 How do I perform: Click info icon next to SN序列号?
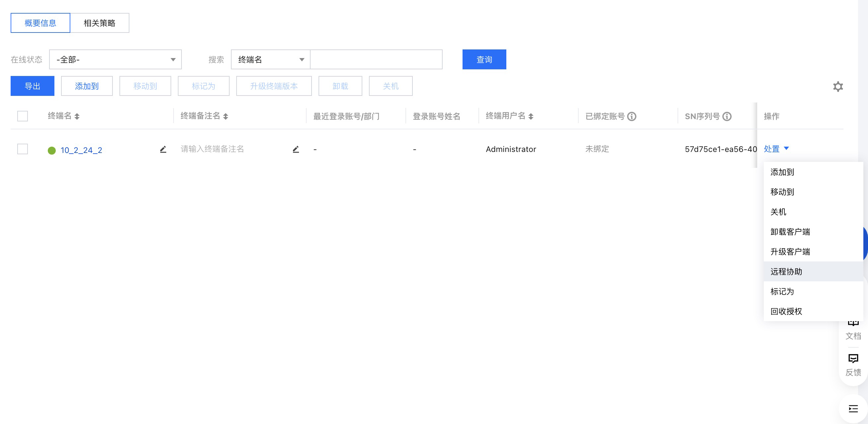pos(727,116)
